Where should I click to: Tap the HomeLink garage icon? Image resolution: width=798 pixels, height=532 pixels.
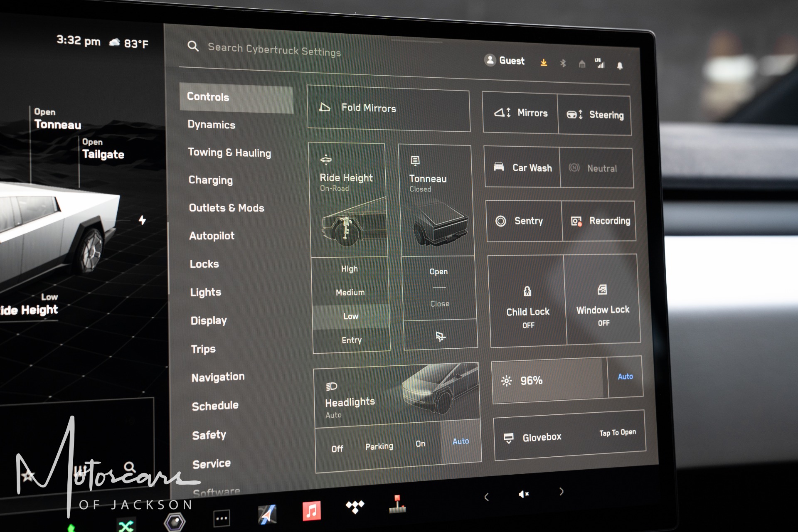pos(582,64)
